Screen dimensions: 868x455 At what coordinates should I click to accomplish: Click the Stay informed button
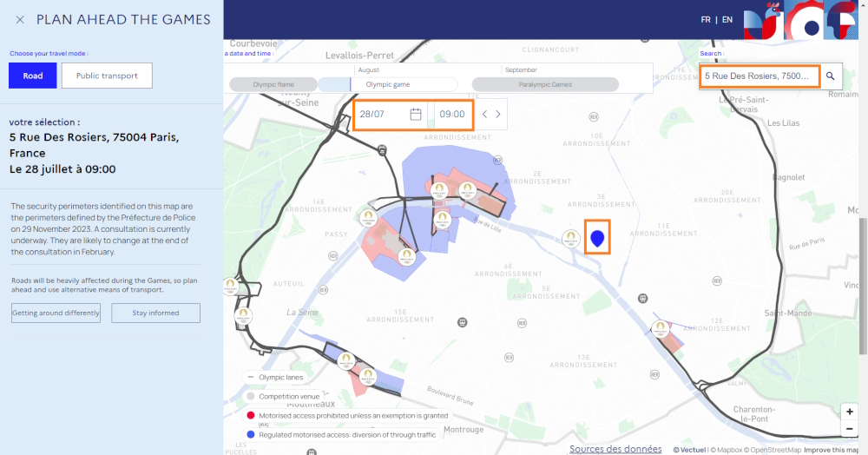click(x=155, y=313)
